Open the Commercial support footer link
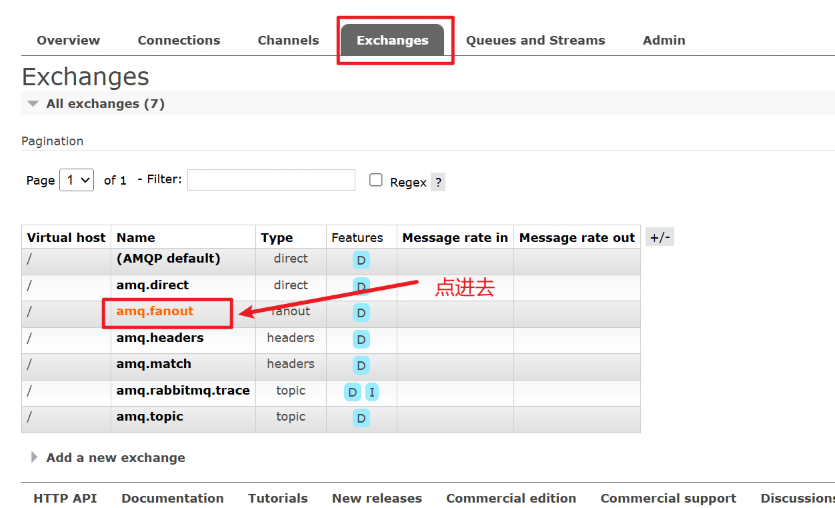 pos(668,498)
